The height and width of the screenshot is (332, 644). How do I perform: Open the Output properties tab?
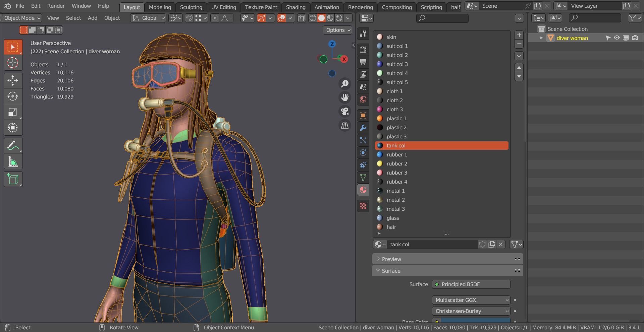pyautogui.click(x=363, y=62)
